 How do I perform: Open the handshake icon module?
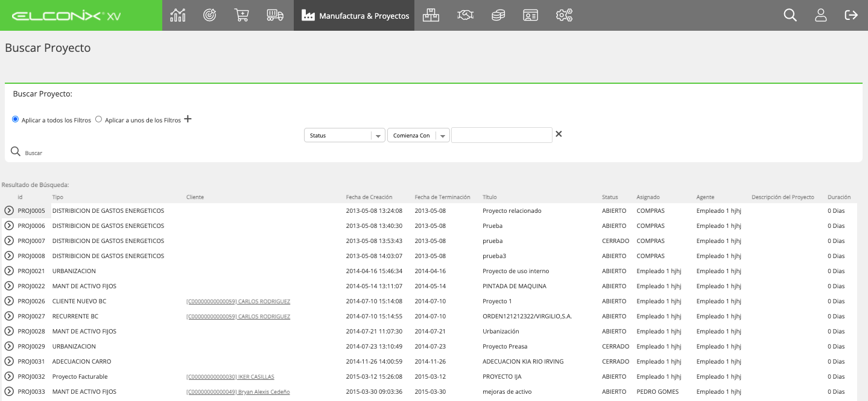pyautogui.click(x=465, y=15)
